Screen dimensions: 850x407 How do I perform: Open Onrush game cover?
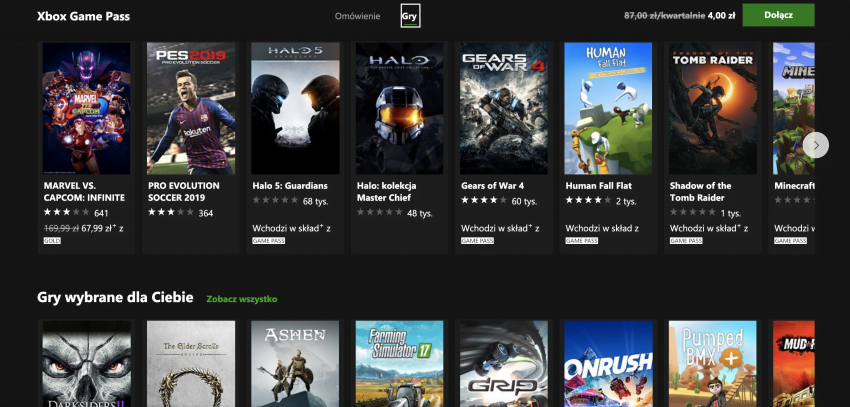click(x=608, y=364)
